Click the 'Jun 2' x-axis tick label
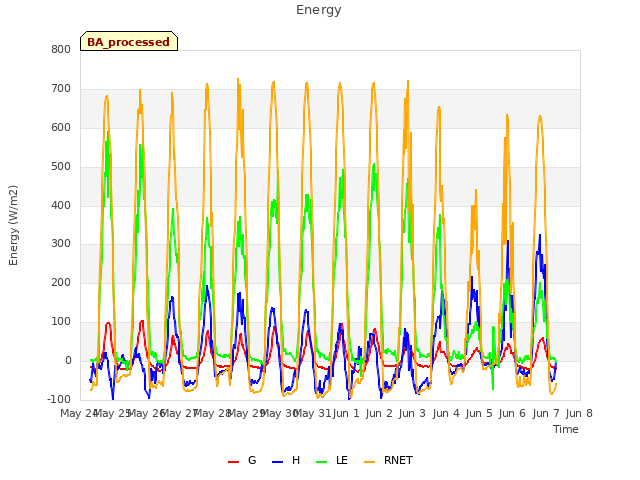This screenshot has width=640, height=480. click(379, 413)
